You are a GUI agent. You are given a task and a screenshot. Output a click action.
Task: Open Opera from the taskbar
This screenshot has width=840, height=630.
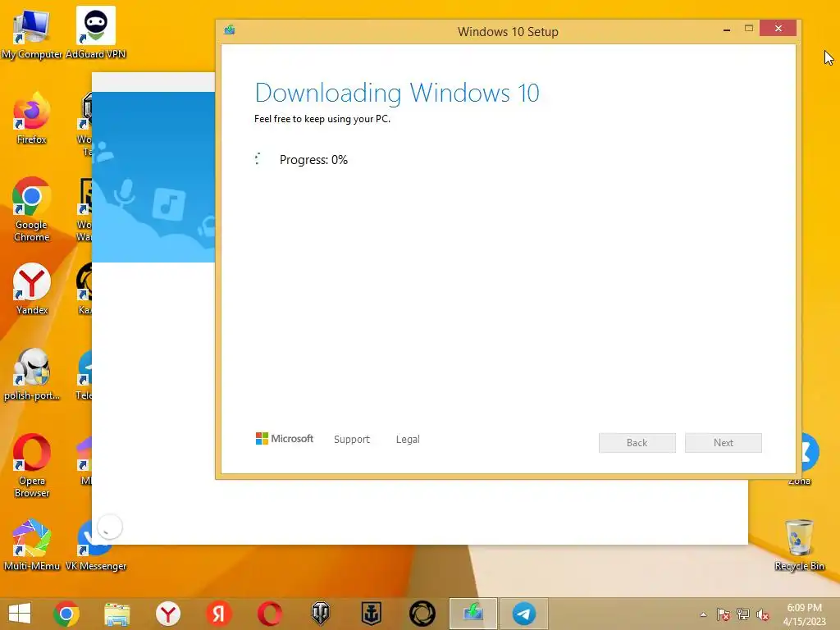[x=269, y=614]
